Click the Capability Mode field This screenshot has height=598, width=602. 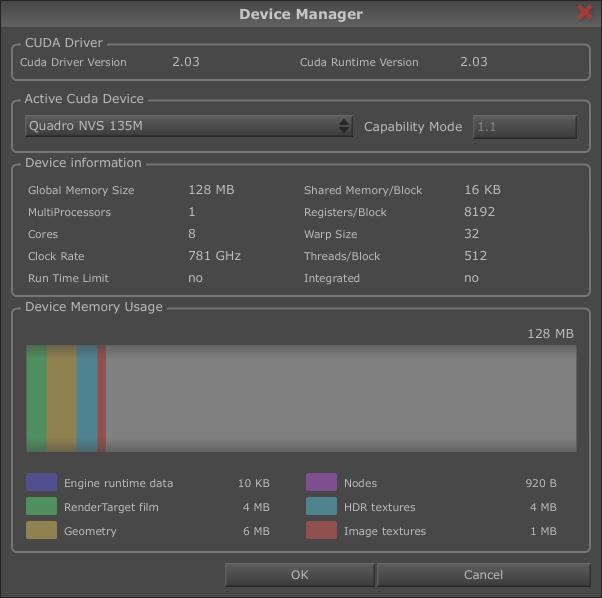[x=524, y=127]
